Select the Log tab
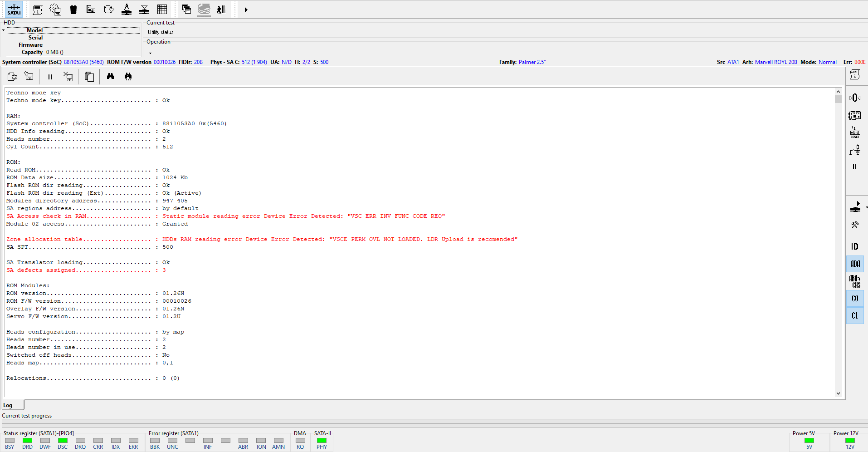868x452 pixels. (x=12, y=405)
